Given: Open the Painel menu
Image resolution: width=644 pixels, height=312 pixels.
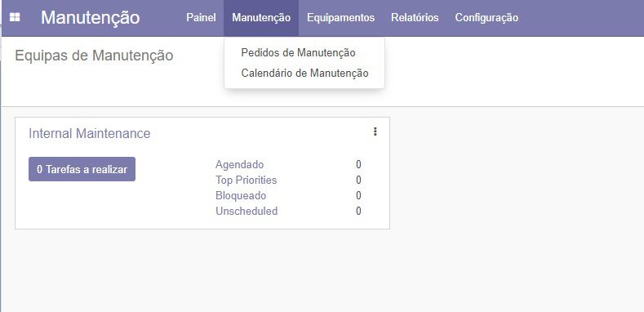Looking at the screenshot, I should (201, 18).
